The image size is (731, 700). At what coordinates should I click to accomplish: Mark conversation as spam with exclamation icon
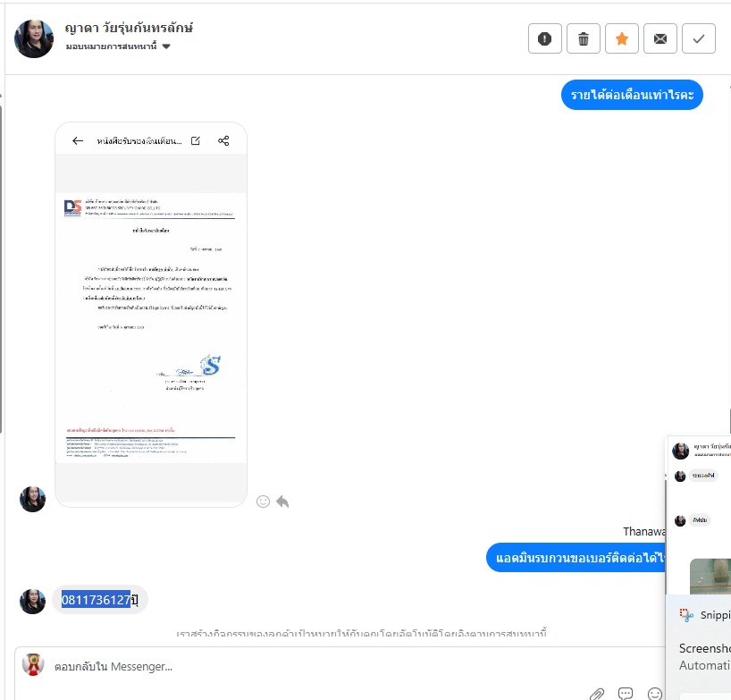(x=544, y=38)
